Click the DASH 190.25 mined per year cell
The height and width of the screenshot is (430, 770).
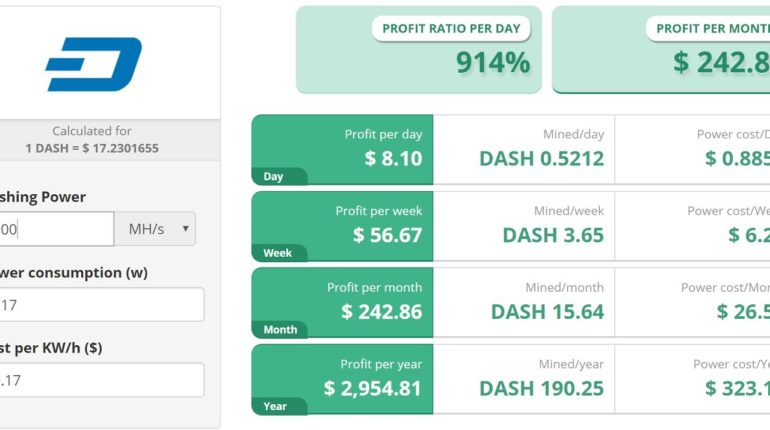tap(524, 379)
